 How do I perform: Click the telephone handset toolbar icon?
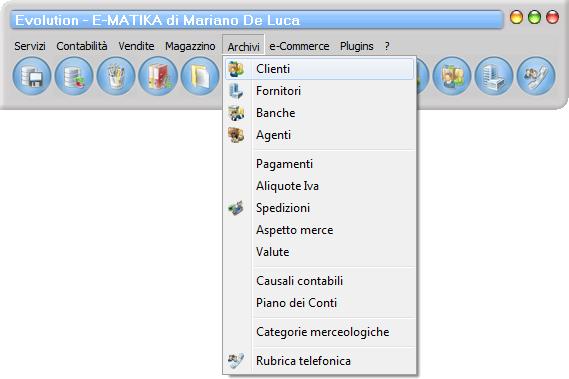(536, 76)
